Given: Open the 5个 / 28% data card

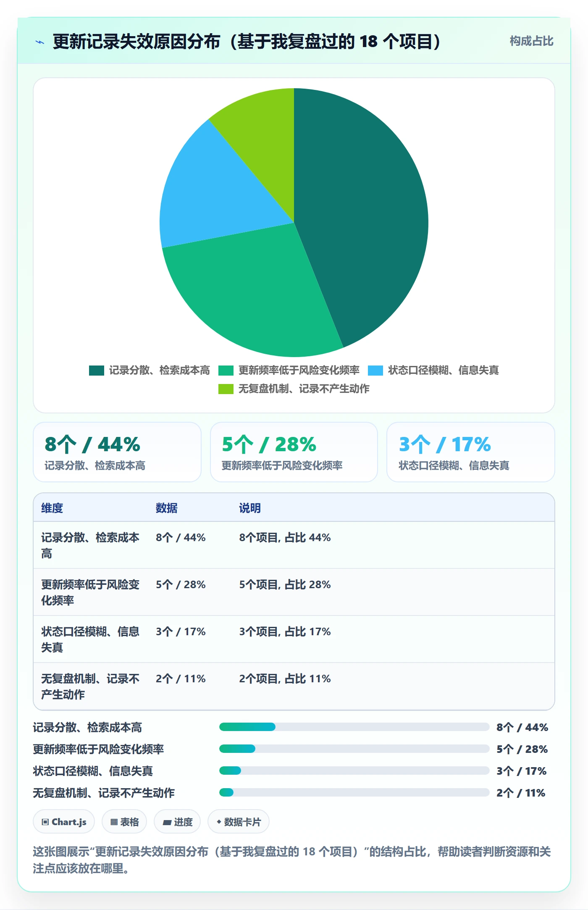Looking at the screenshot, I should (294, 452).
